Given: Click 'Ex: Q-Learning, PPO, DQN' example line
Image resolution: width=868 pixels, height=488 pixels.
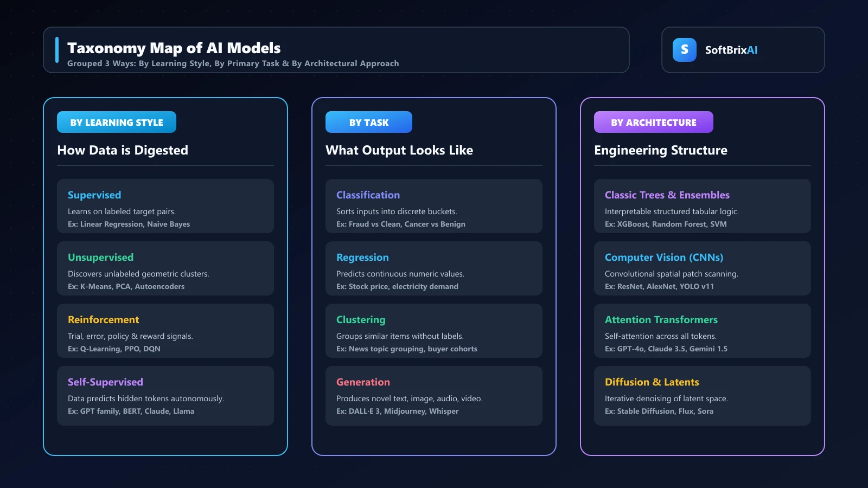Looking at the screenshot, I should 114,349.
